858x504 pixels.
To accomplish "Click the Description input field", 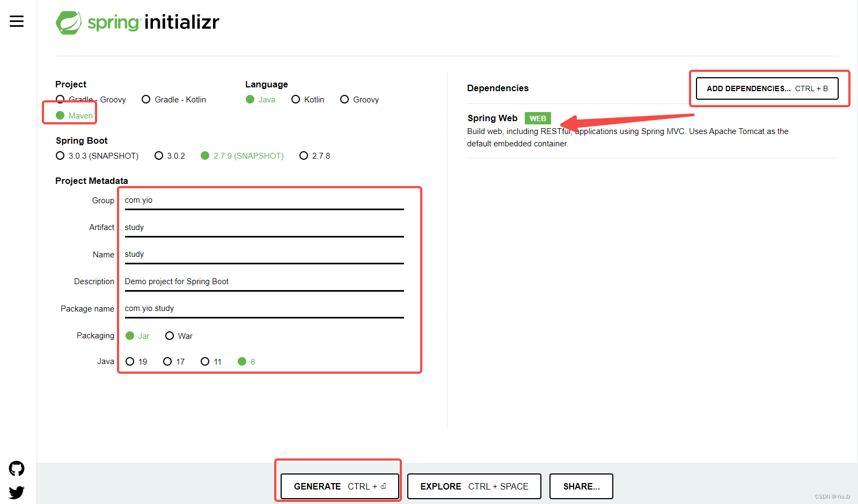I will pyautogui.click(x=264, y=282).
